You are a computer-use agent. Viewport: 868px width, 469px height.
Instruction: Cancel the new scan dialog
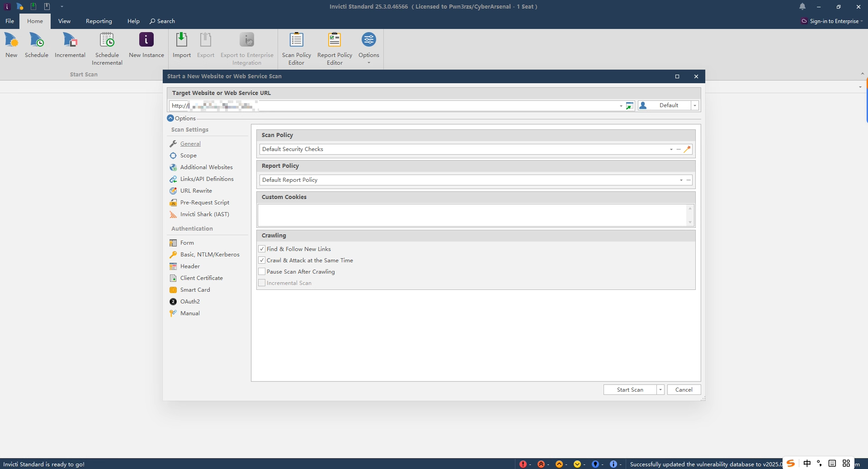point(684,390)
